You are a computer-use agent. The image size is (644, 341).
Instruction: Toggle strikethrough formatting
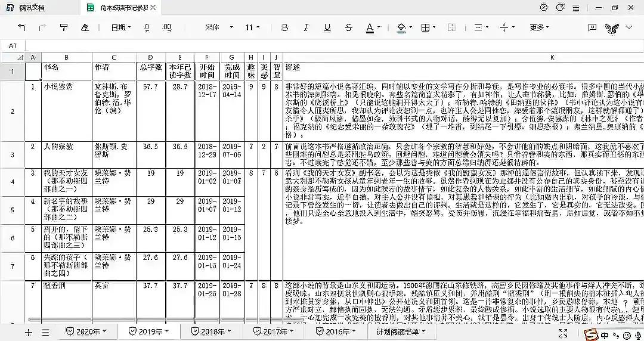(x=349, y=27)
